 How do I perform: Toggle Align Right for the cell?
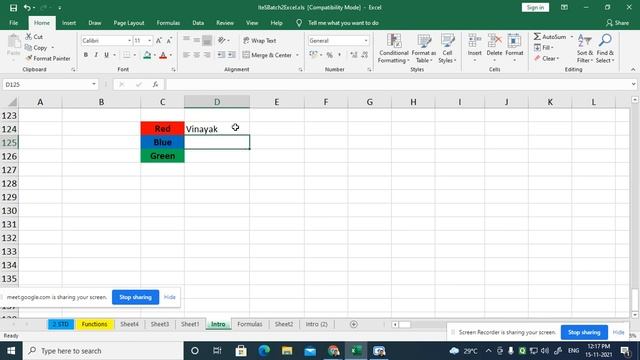tap(207, 55)
